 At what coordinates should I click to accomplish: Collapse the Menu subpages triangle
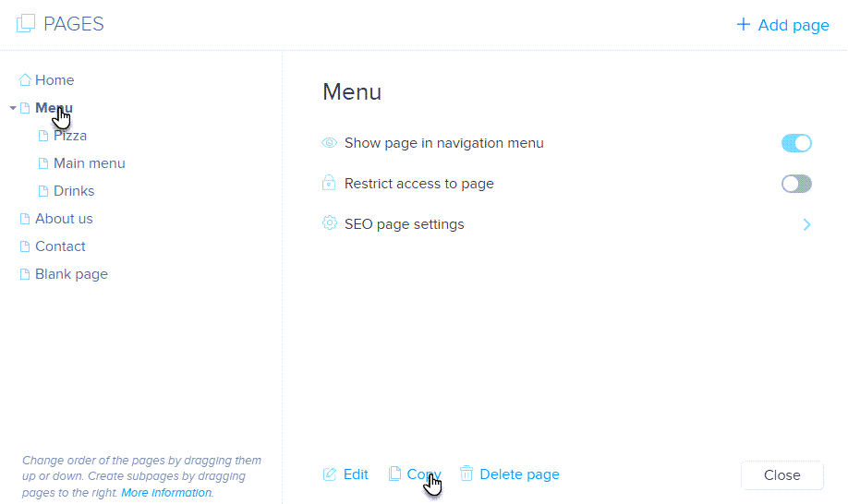click(12, 108)
